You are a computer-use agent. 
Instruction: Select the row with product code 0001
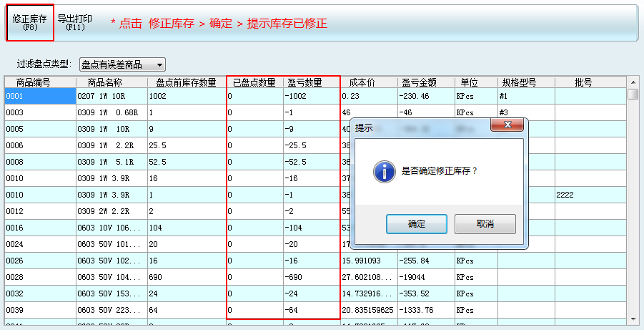click(x=39, y=96)
